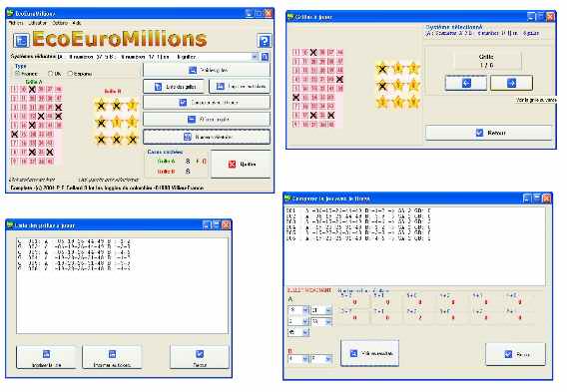The image size is (567, 392).
Task: Open the Système sélectionné dropdown in the main window
Action: [255, 57]
